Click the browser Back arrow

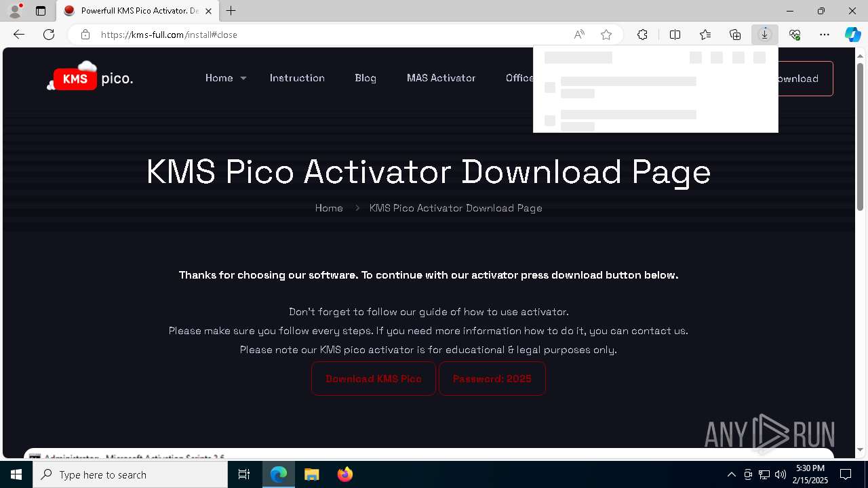19,35
